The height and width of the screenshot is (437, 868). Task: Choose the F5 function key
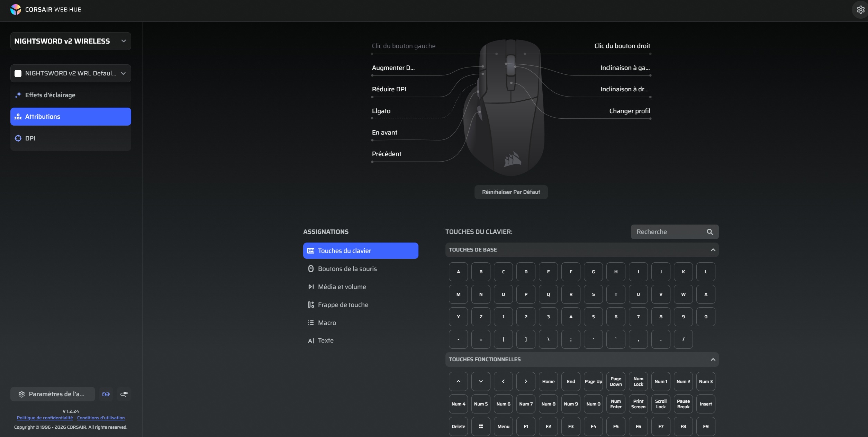click(616, 427)
